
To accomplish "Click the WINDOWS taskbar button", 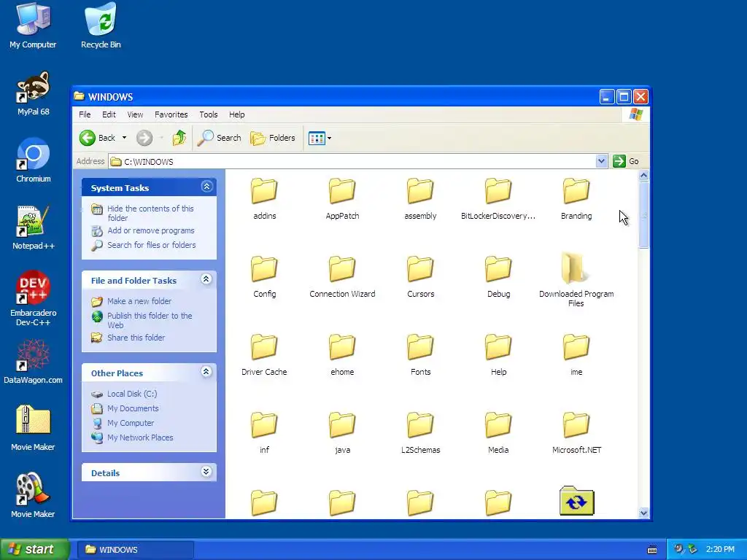I will point(135,550).
